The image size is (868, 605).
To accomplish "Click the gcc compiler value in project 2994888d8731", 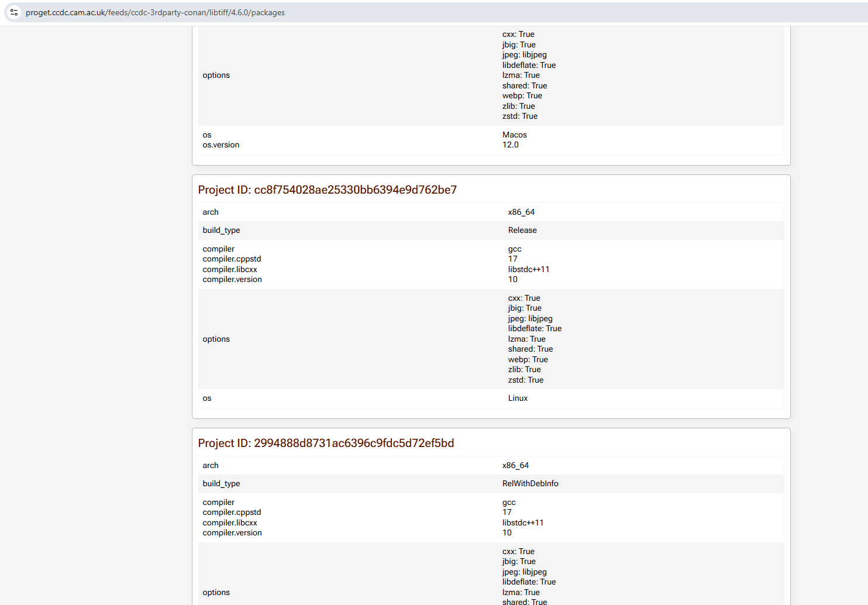I will pyautogui.click(x=509, y=503).
